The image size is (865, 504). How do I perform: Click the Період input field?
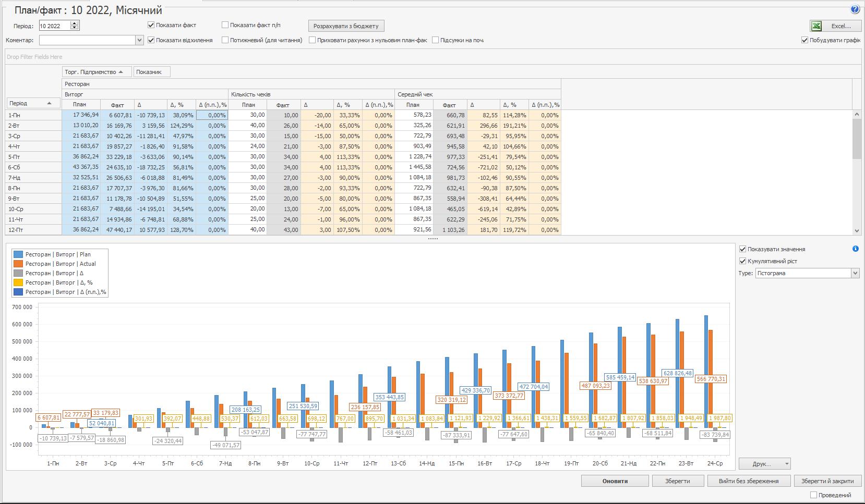[x=54, y=26]
